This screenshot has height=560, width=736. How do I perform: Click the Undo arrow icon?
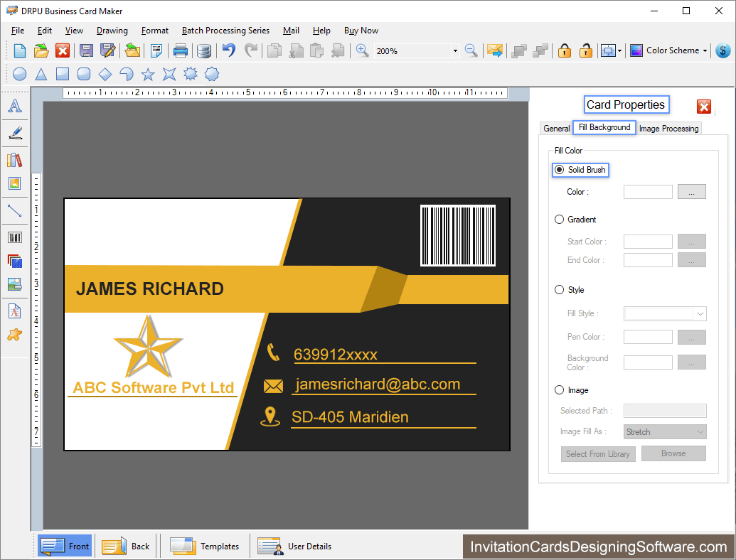pyautogui.click(x=228, y=50)
